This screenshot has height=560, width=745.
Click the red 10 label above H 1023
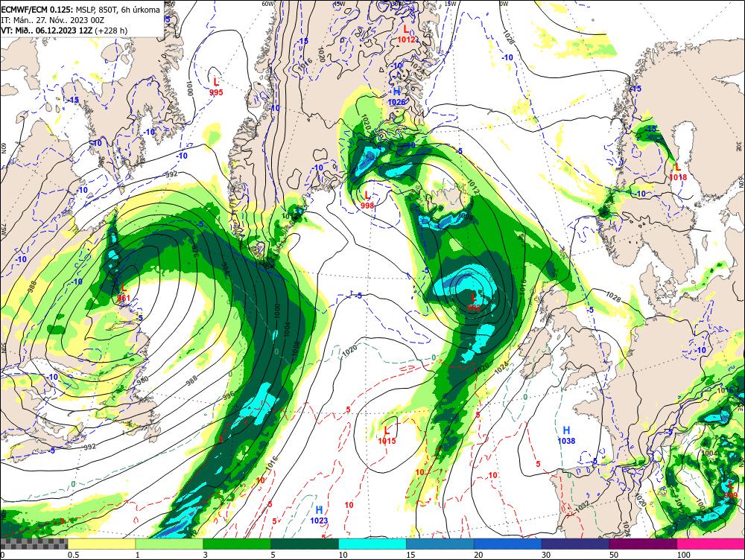click(349, 505)
